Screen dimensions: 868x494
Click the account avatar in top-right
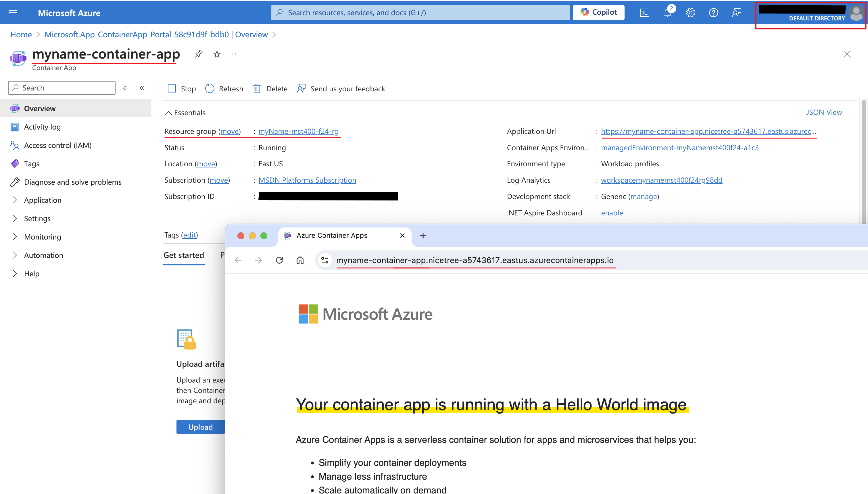tap(856, 13)
